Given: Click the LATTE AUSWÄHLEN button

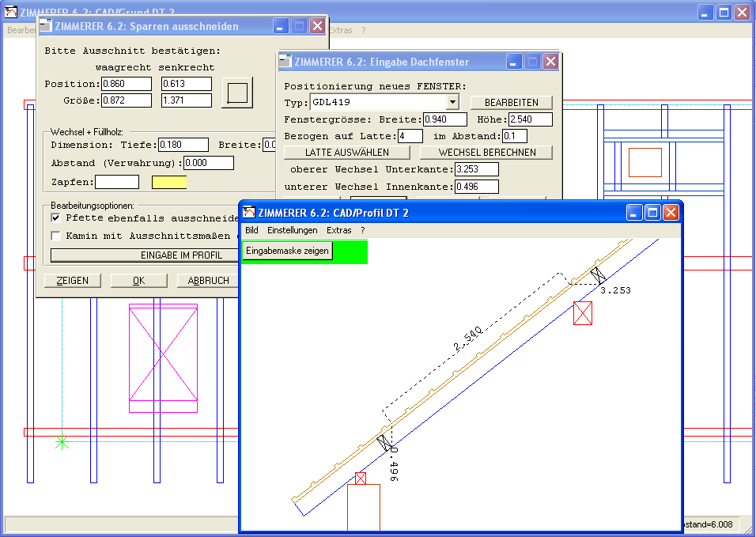Looking at the screenshot, I should 347,152.
